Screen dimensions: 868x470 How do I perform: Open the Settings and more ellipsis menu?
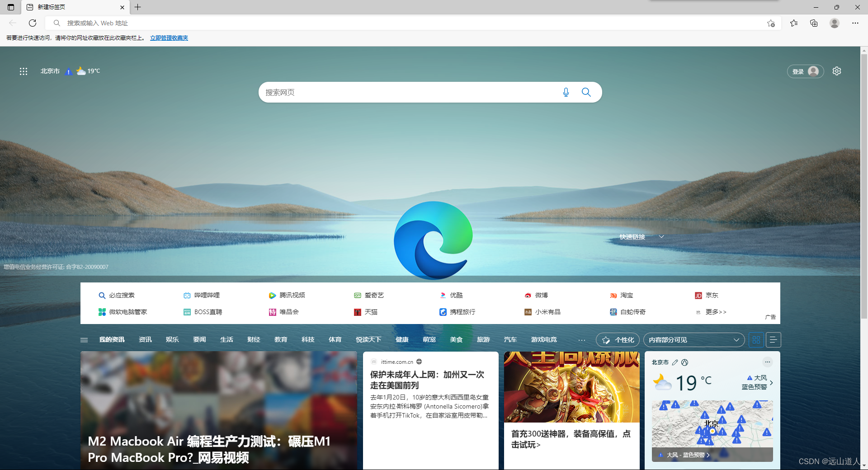click(x=855, y=23)
